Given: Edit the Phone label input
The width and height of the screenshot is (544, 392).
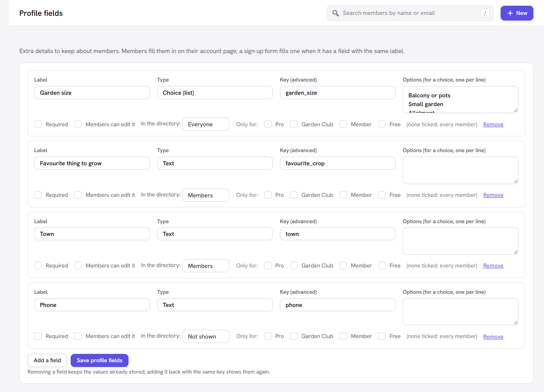Looking at the screenshot, I should point(92,305).
